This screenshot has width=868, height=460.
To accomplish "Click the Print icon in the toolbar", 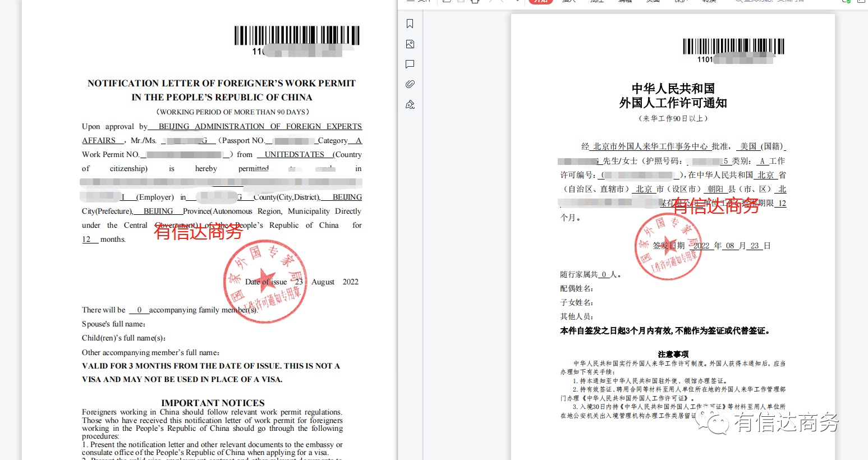I will [x=474, y=2].
